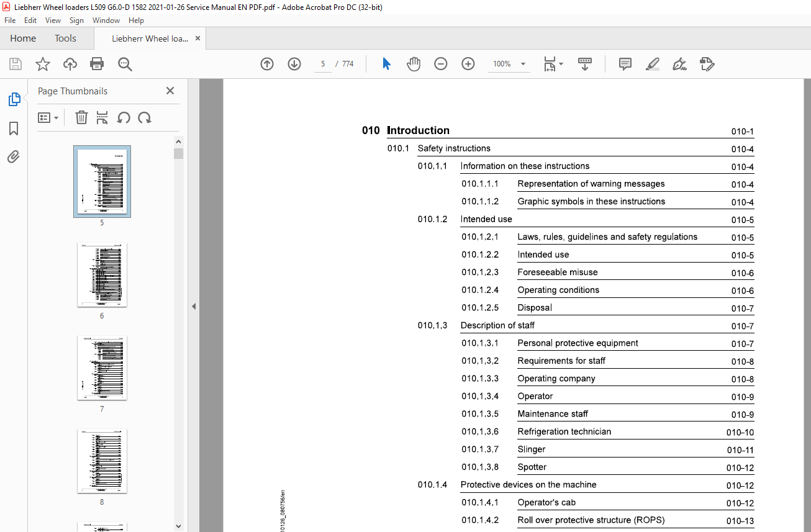
Task: Click the page number input field
Action: (x=324, y=64)
